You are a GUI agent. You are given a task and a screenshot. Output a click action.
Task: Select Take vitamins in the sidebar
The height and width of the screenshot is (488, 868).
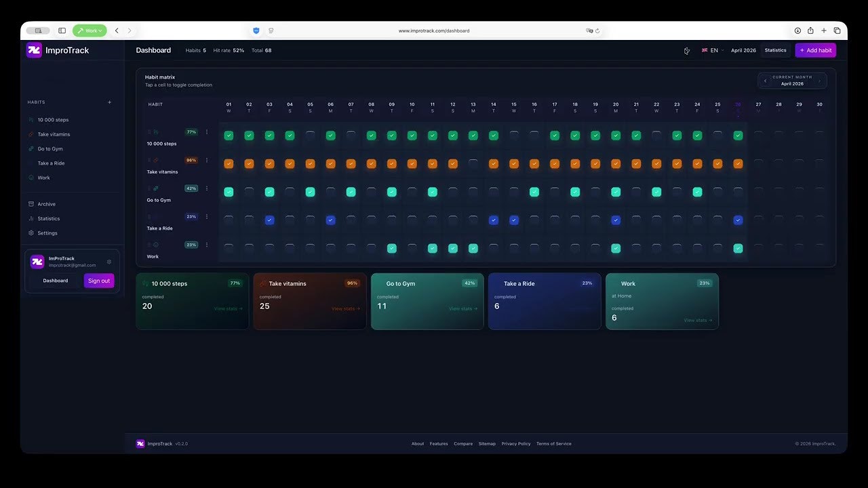pos(54,134)
